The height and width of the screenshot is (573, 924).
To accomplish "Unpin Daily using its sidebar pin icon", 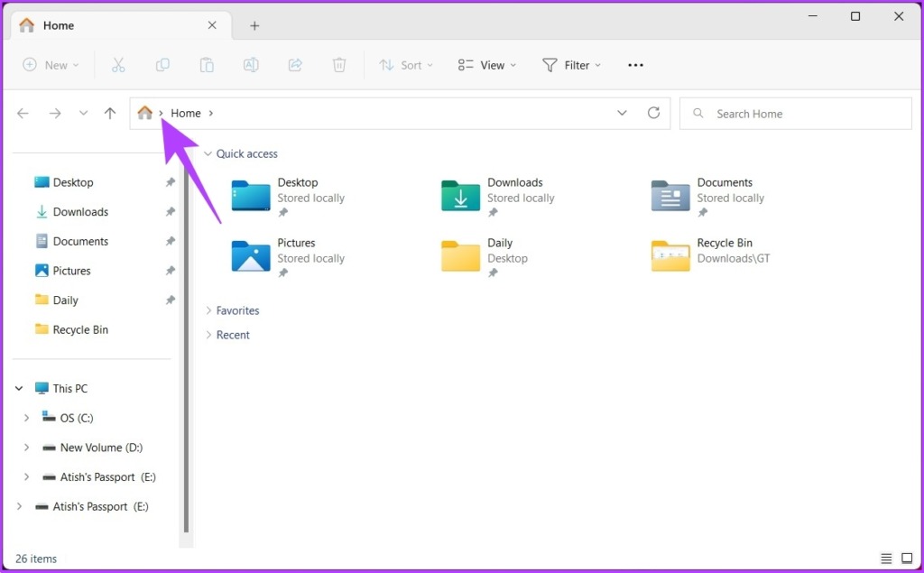I will tap(171, 300).
